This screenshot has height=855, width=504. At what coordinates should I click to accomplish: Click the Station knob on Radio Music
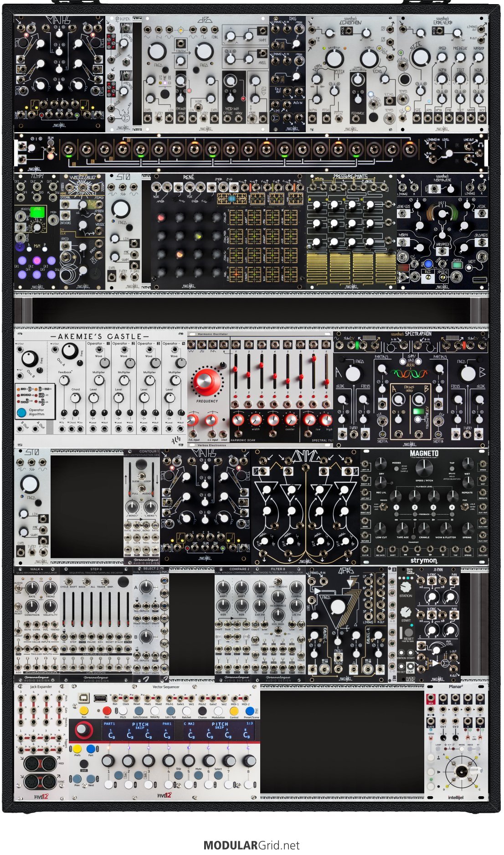(x=406, y=586)
